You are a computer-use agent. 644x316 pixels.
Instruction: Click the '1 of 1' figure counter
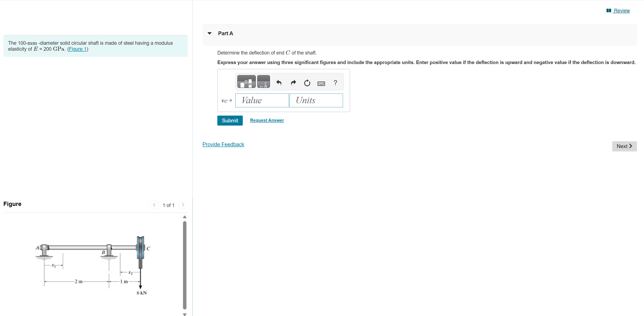coord(168,205)
